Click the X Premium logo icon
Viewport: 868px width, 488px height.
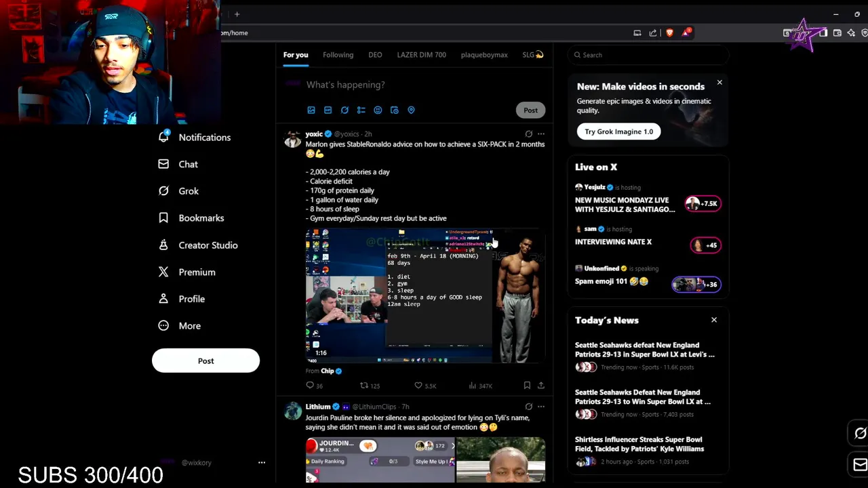point(163,272)
